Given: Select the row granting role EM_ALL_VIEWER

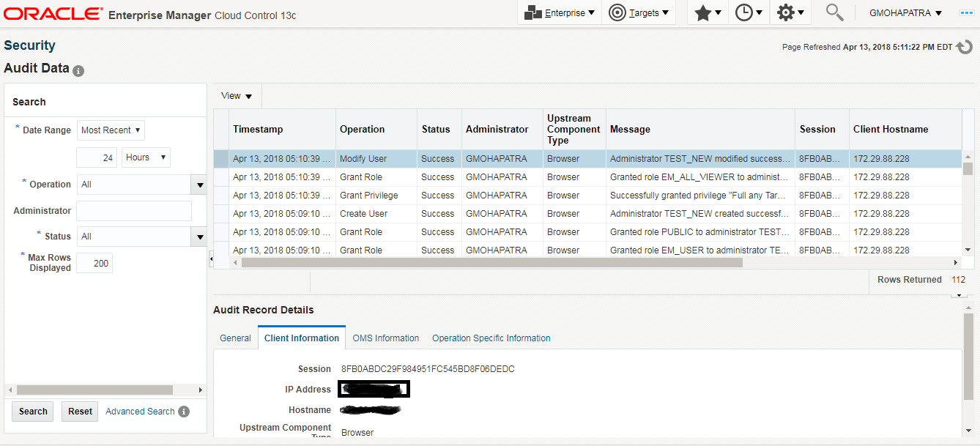Looking at the screenshot, I should (x=587, y=177).
